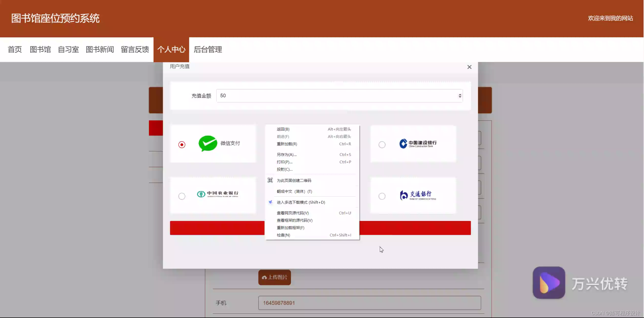This screenshot has height=318, width=644.
Task: Choose 翻成中文（简体）in context menu
Action: click(x=312, y=192)
